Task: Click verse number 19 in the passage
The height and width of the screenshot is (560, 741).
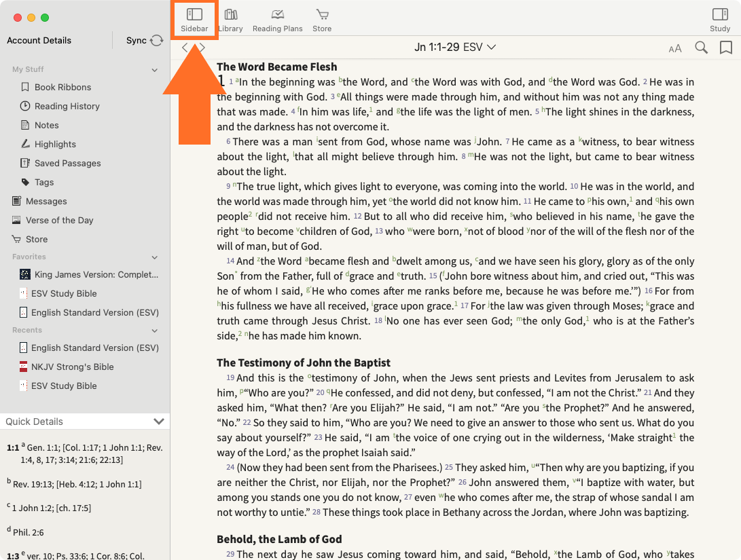Action: 230,377
